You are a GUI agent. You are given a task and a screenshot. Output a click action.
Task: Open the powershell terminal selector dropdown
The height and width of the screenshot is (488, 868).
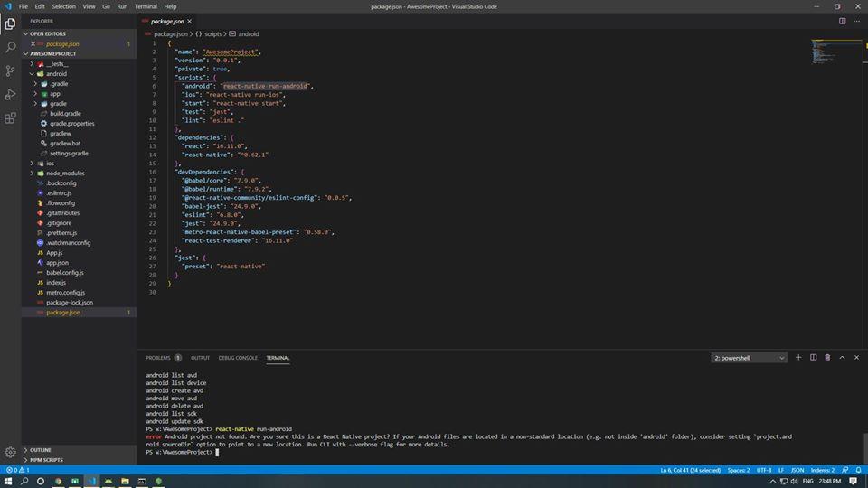[750, 358]
